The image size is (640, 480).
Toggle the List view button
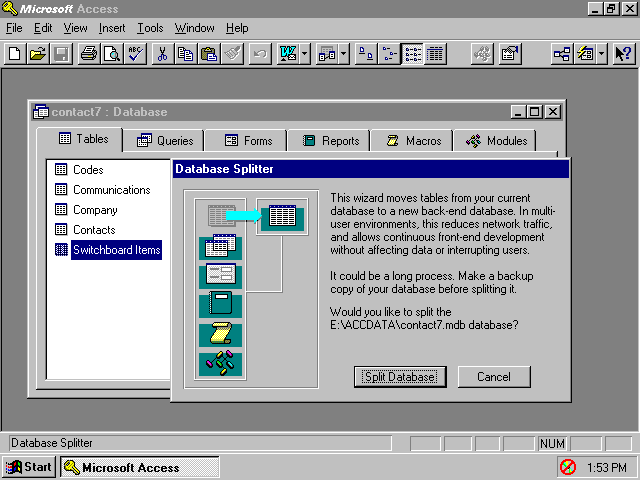click(412, 54)
